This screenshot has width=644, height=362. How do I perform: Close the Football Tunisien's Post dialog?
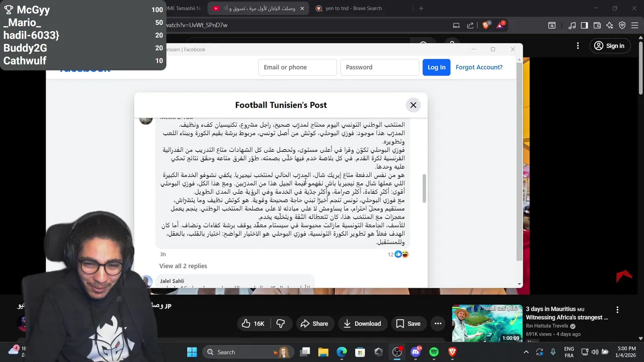413,105
